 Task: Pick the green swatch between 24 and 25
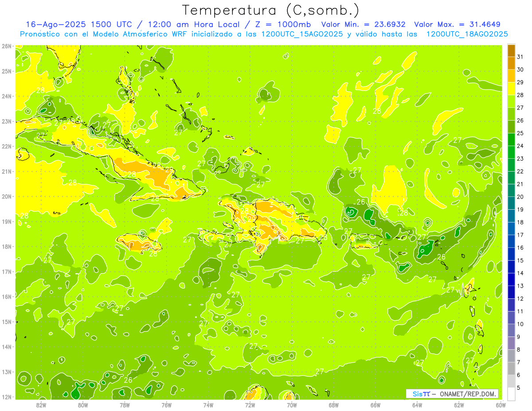511,140
